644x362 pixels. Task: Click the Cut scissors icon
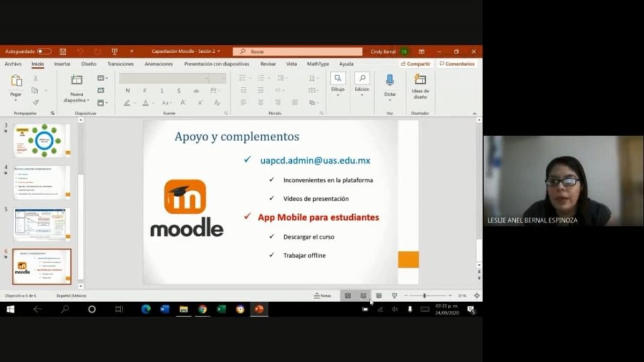tap(36, 78)
